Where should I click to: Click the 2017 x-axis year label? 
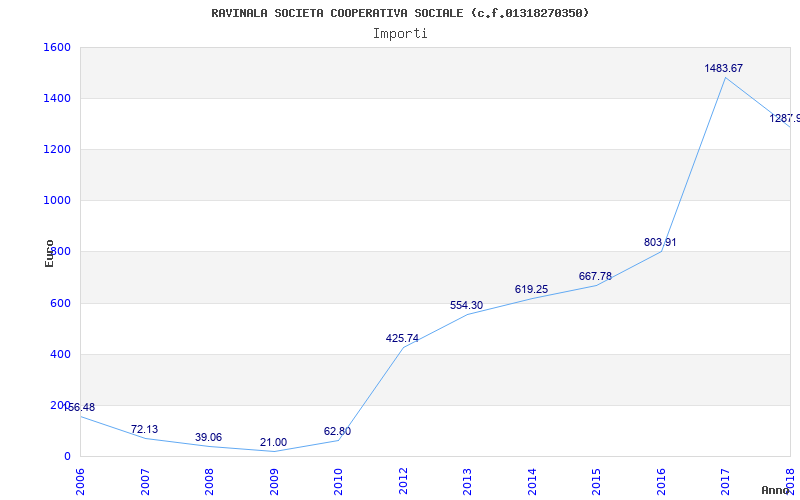point(726,478)
